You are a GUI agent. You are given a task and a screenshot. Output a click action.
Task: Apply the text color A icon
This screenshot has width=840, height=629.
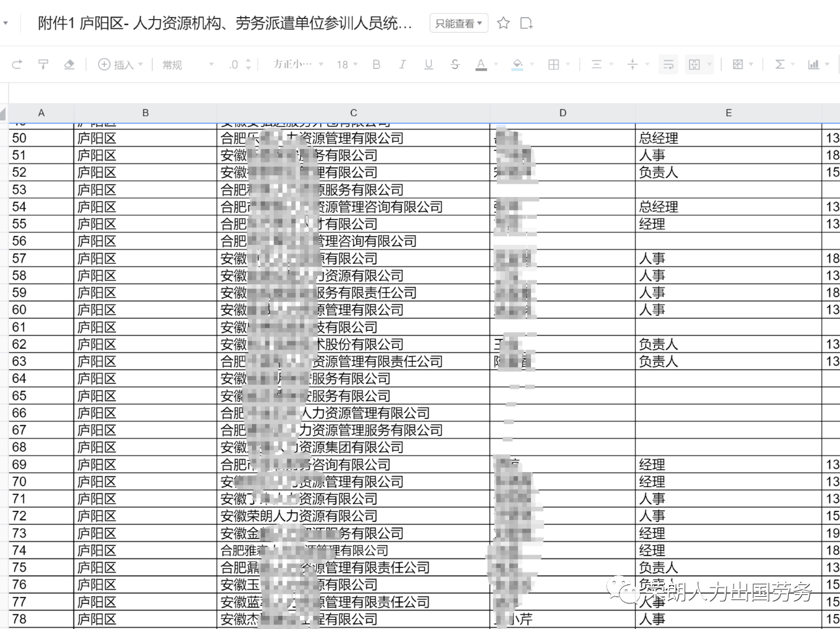481,64
